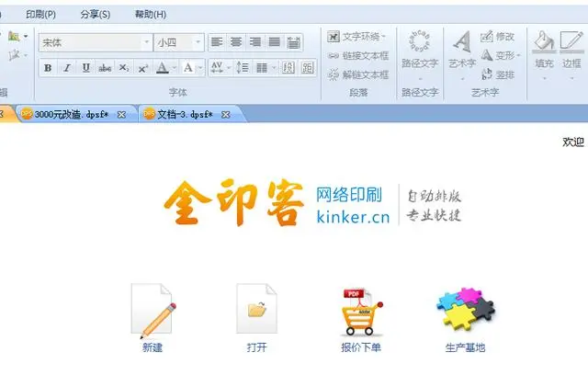This screenshot has width=588, height=375.
Task: Expand the 路径文字 dropdown arrow
Action: [x=420, y=79]
